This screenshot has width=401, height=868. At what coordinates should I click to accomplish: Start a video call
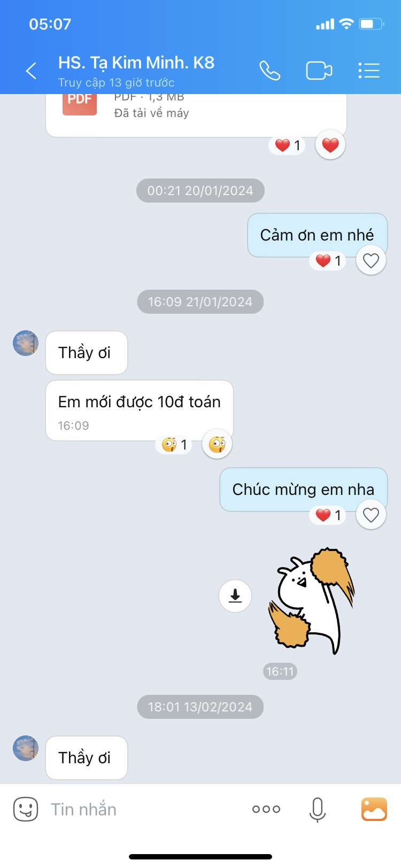319,71
